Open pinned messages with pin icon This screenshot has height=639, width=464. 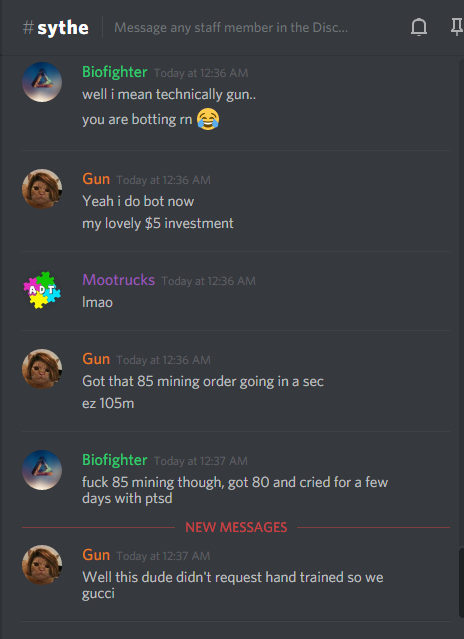pyautogui.click(x=457, y=27)
